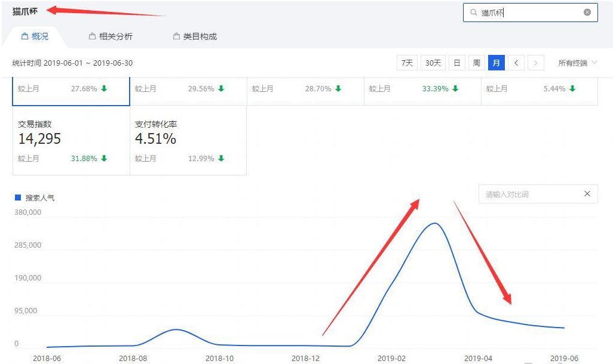Click the clipboard icon beside 类目构成

(x=176, y=36)
